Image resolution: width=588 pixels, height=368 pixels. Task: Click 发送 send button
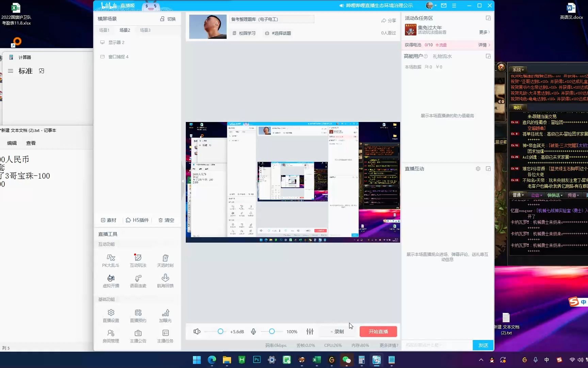483,345
